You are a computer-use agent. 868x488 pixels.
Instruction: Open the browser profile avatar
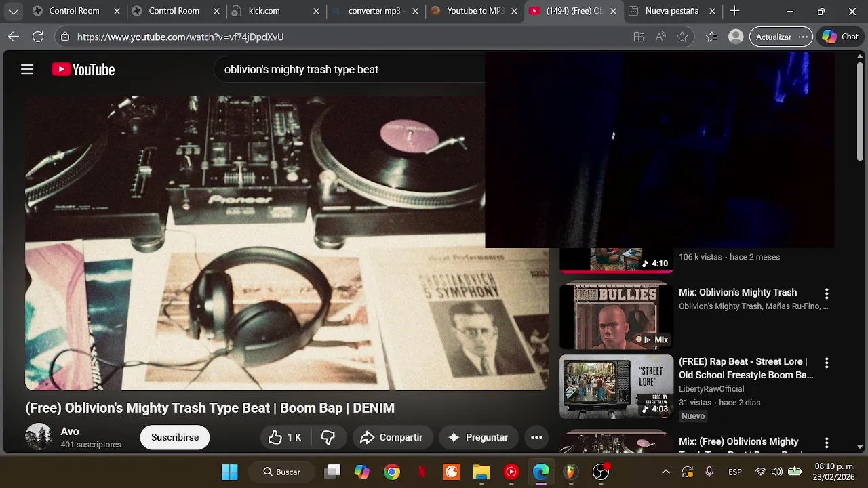tap(736, 37)
